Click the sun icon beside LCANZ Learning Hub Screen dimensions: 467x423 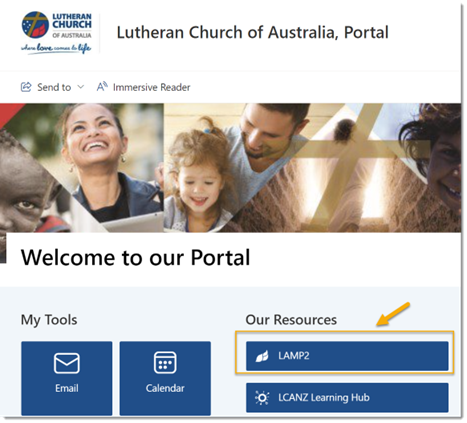[x=262, y=398]
